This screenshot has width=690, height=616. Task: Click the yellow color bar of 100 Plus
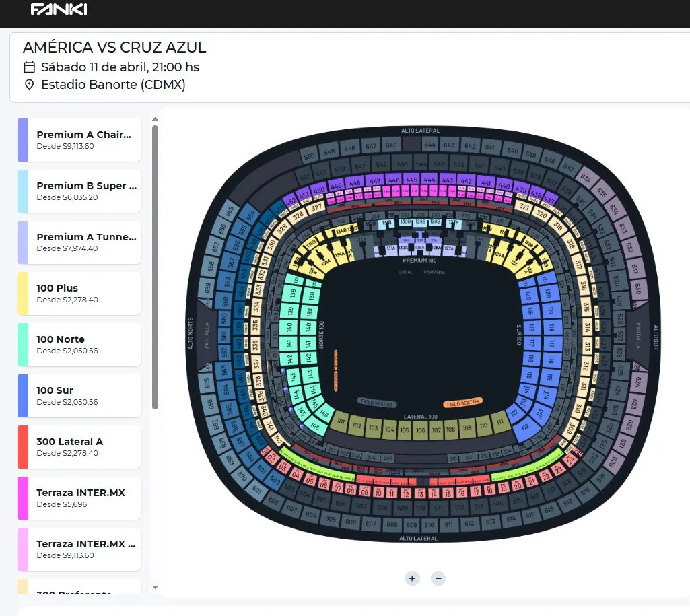pyautogui.click(x=21, y=293)
